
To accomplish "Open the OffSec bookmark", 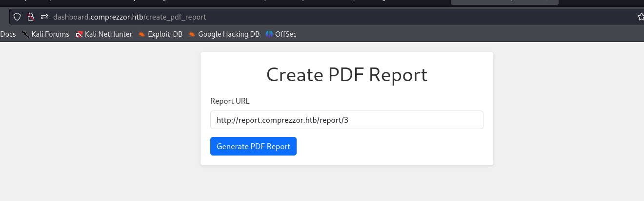I will (281, 34).
